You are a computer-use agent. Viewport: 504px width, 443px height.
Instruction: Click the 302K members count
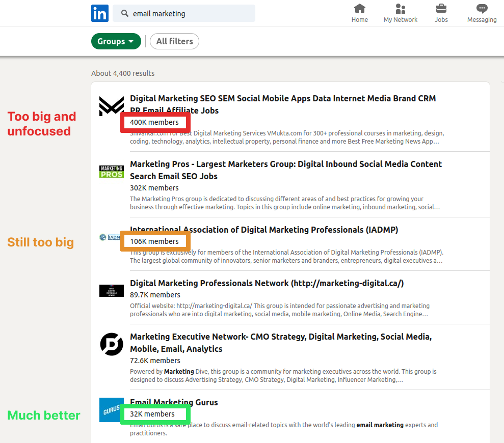(154, 187)
